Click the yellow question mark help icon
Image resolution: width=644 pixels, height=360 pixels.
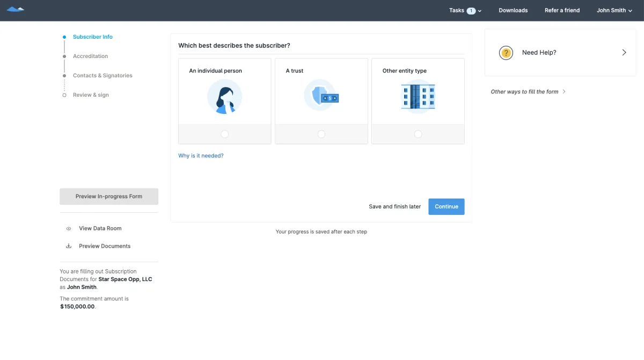[x=506, y=53]
